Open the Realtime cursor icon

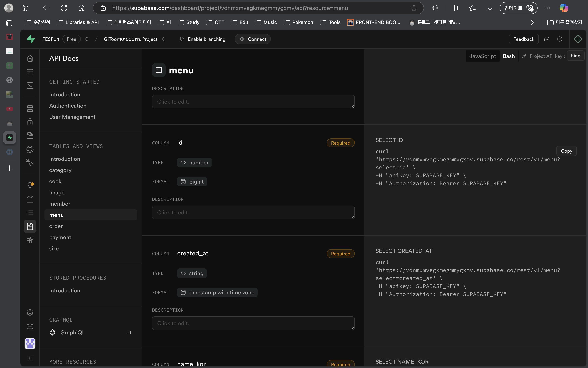pos(30,163)
